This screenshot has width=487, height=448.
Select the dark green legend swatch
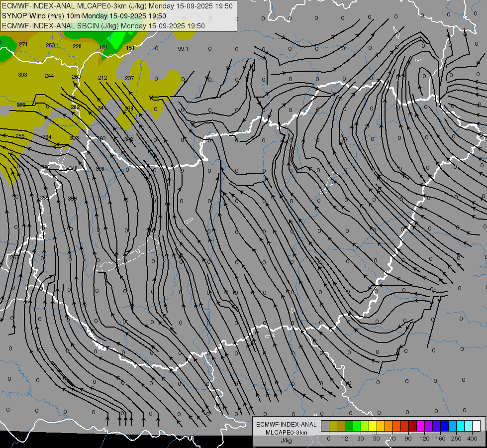pos(349,426)
